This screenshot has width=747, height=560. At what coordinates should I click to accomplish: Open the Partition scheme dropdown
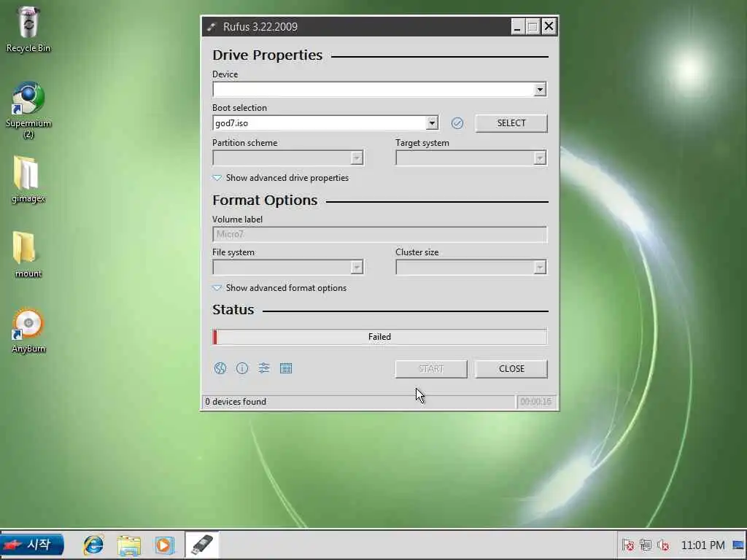pyautogui.click(x=287, y=158)
